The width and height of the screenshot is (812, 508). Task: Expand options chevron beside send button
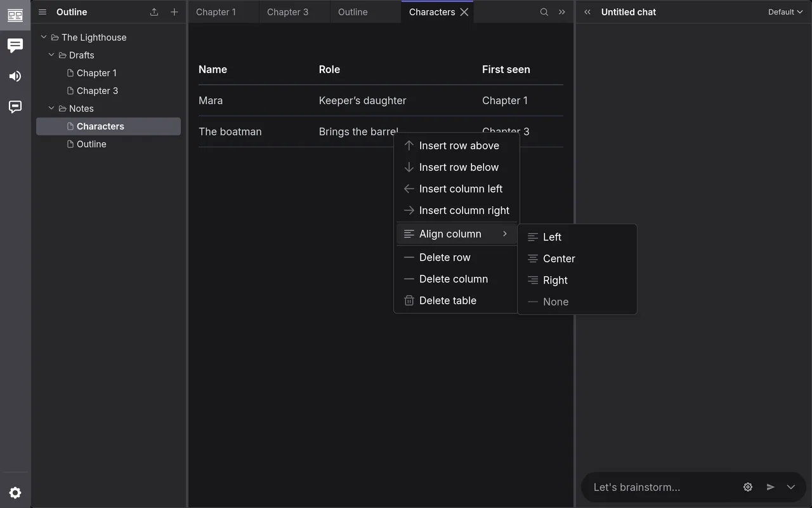(x=791, y=487)
